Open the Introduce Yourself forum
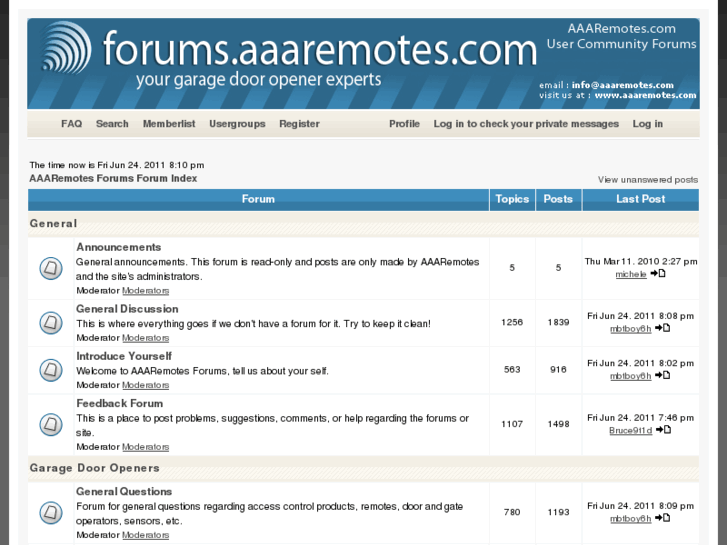 (x=124, y=356)
